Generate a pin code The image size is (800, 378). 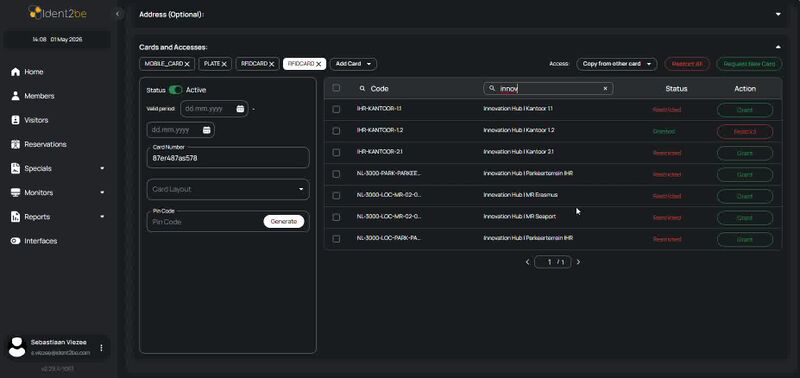coord(284,221)
